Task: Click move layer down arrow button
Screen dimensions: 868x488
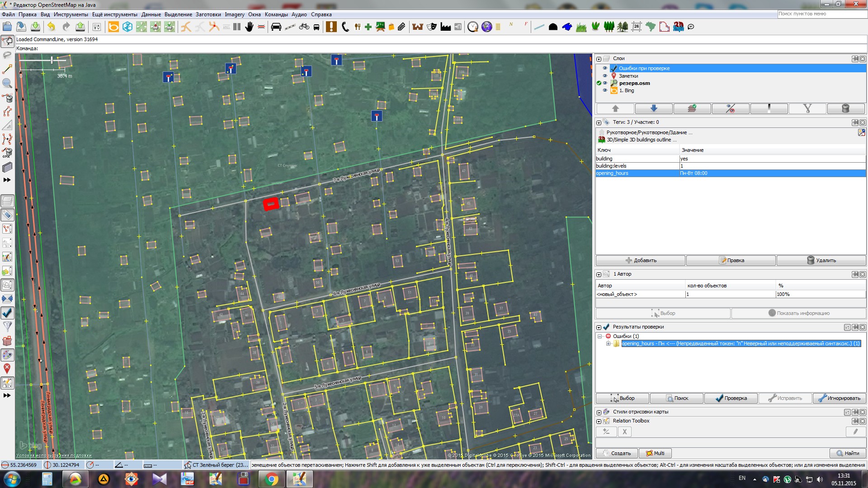Action: click(654, 108)
